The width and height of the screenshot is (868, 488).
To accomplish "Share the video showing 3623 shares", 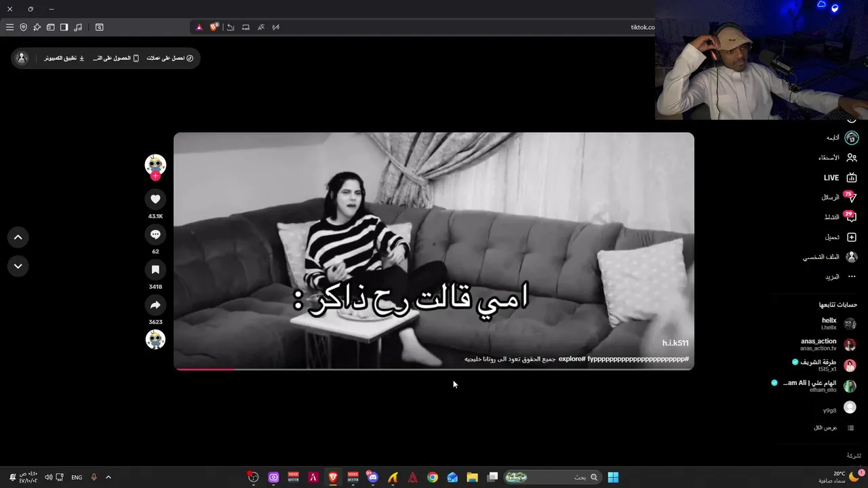I will click(155, 305).
